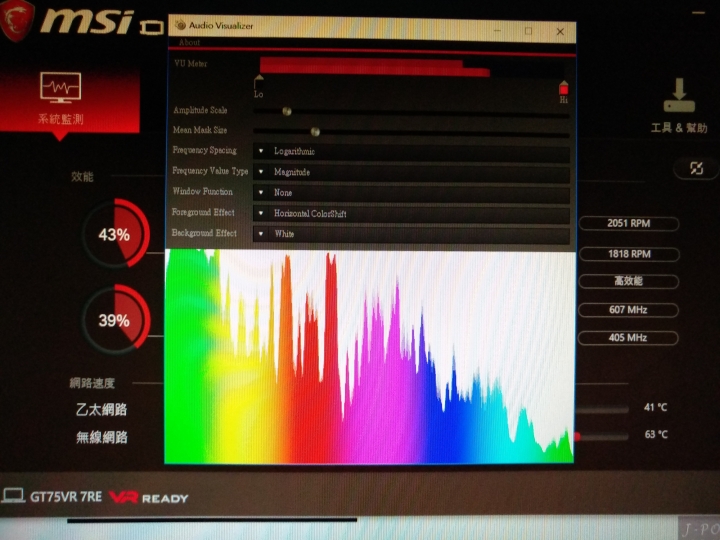Click the Window Function dropdown arrow
720x540 pixels.
click(x=261, y=192)
